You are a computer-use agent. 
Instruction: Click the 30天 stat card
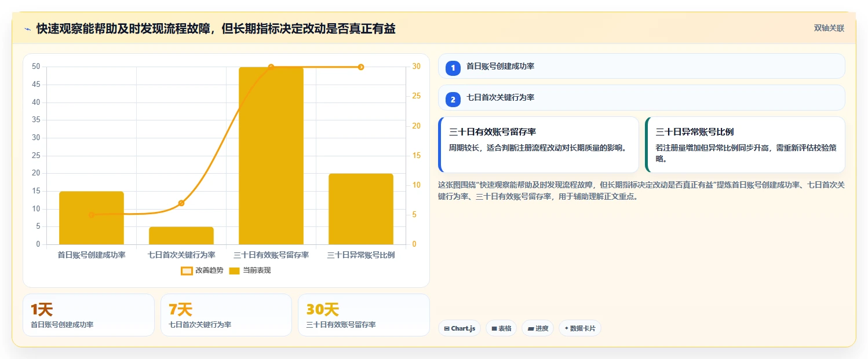tap(364, 315)
